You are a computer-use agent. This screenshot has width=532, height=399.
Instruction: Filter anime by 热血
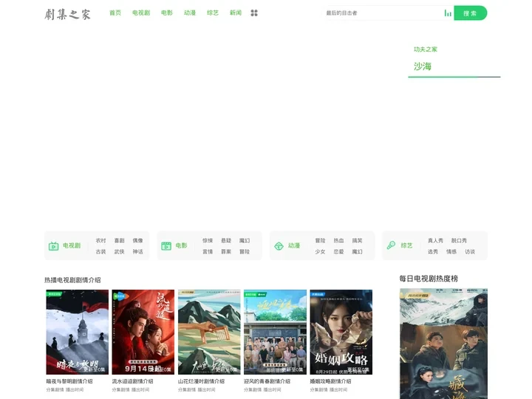click(x=338, y=241)
